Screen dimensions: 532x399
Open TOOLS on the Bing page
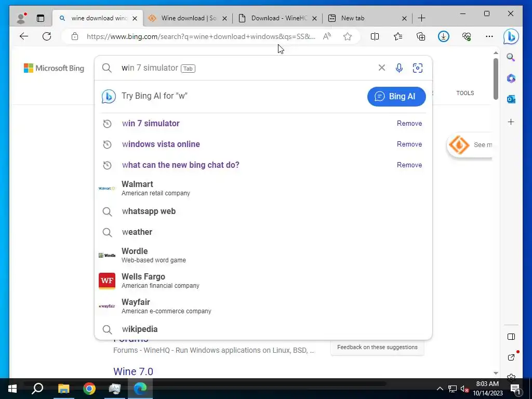point(465,93)
